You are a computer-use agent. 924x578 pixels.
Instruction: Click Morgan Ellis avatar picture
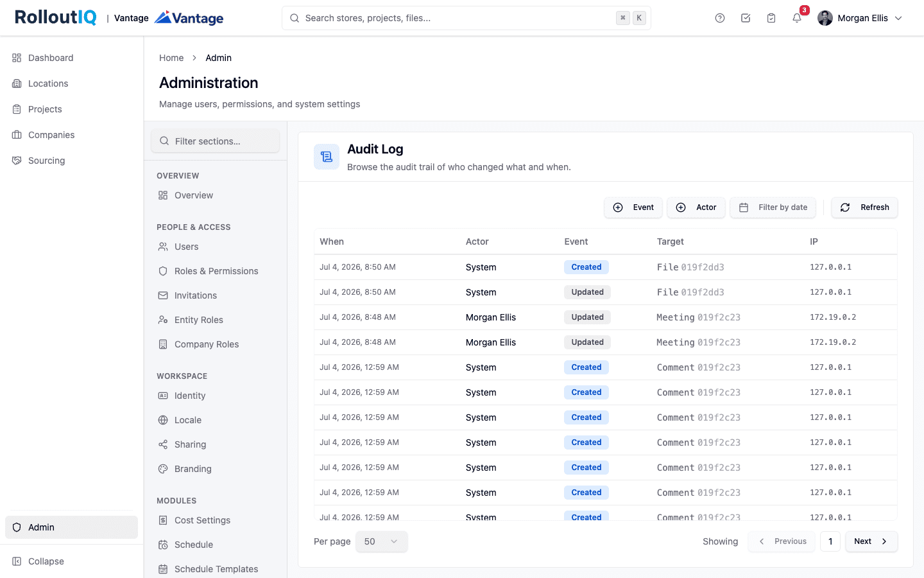coord(825,18)
